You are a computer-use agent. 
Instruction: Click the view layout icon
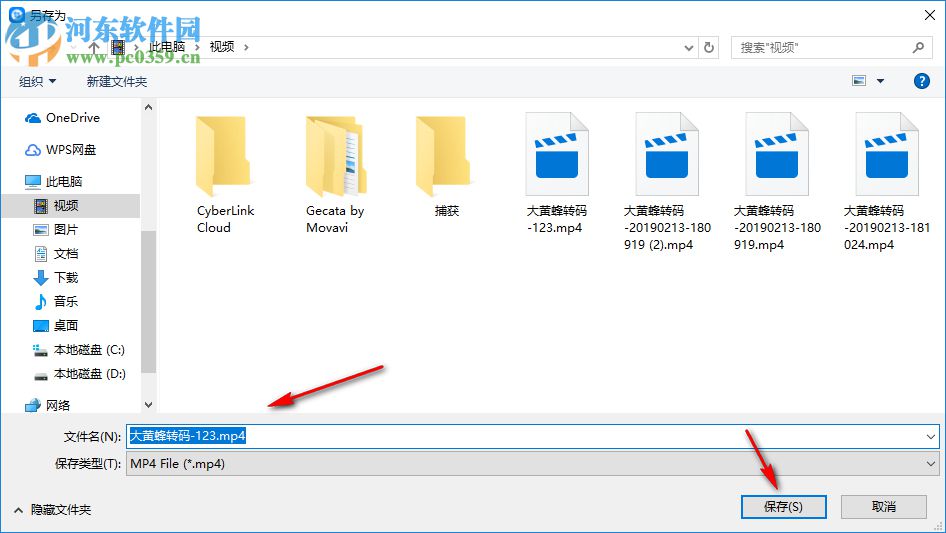(859, 81)
